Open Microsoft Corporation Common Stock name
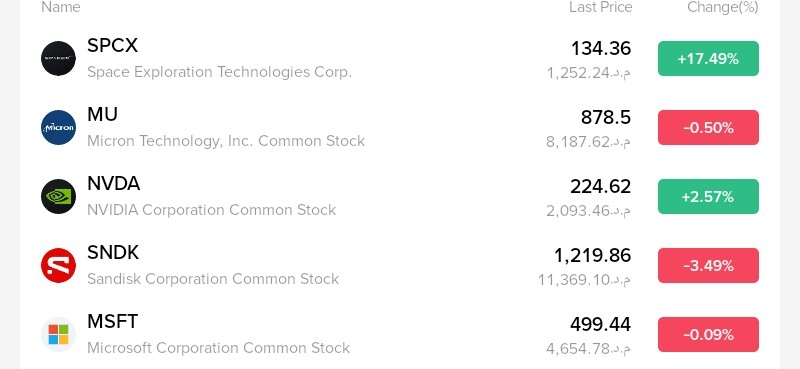 219,348
